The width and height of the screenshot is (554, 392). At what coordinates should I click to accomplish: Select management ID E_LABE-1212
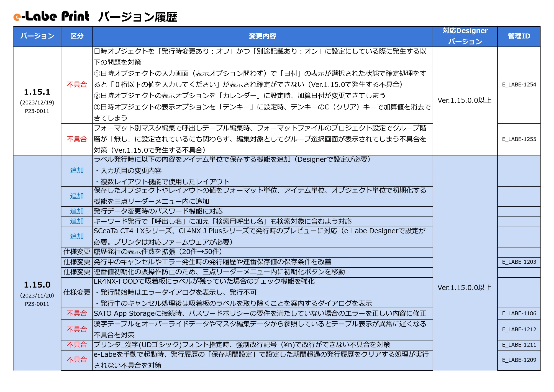pyautogui.click(x=519, y=329)
